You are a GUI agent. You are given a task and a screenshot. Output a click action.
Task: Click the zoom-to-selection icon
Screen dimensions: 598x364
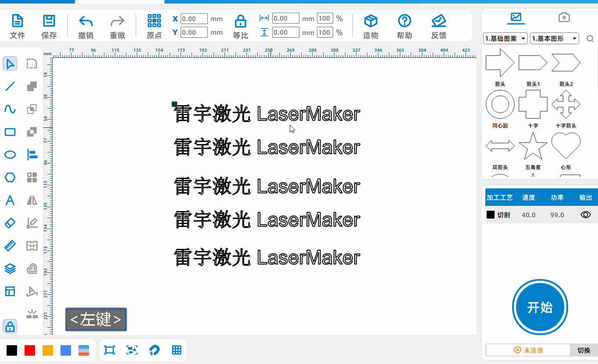132,350
